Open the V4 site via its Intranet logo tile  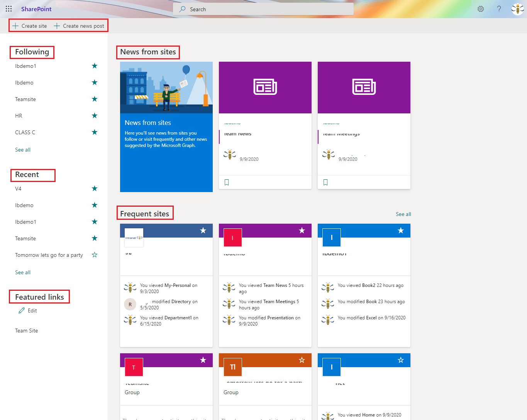[134, 238]
